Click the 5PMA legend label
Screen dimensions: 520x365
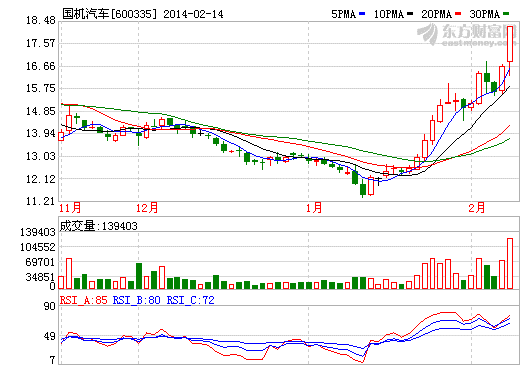(344, 14)
